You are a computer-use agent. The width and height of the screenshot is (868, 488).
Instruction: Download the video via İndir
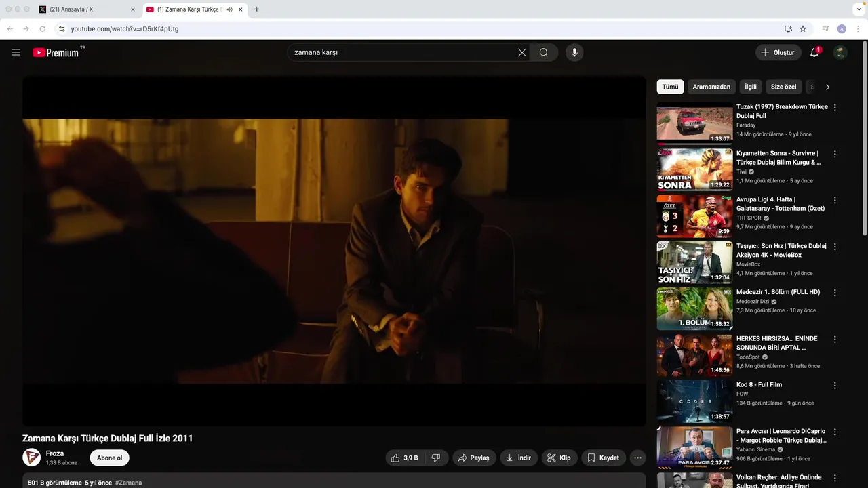point(519,457)
